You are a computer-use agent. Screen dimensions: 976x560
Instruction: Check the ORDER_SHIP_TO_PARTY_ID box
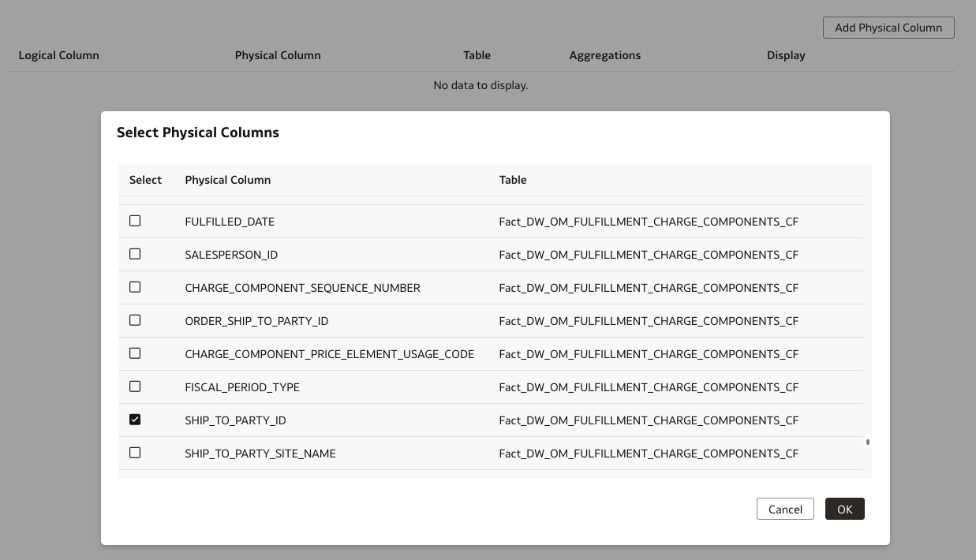coord(134,320)
